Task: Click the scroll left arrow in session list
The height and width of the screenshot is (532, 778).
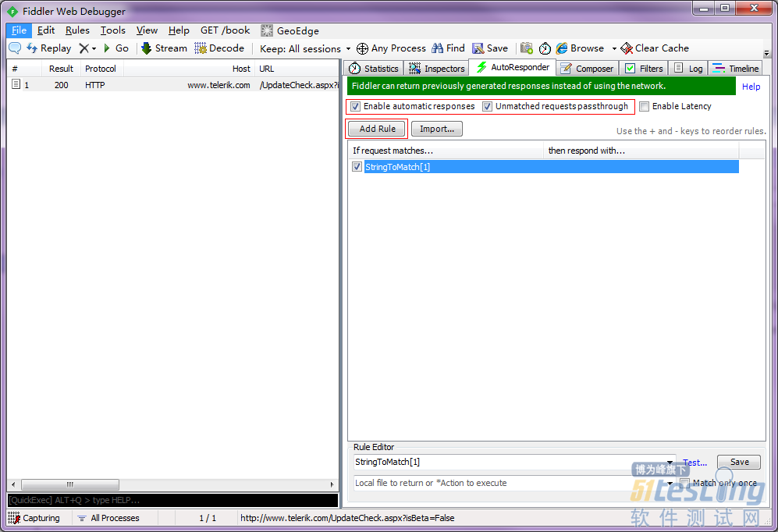Action: coord(13,484)
